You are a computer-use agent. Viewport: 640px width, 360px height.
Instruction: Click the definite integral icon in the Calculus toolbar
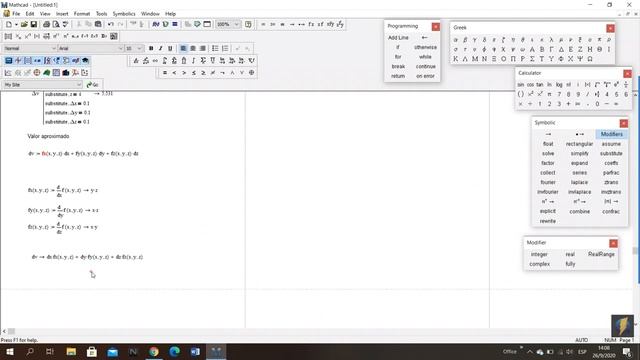(x=164, y=60)
